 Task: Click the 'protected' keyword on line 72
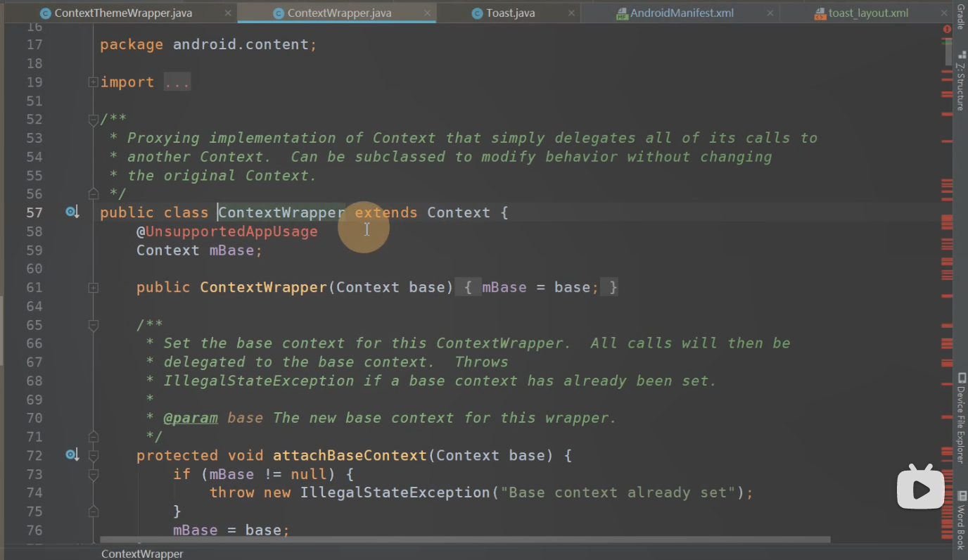pyautogui.click(x=177, y=455)
